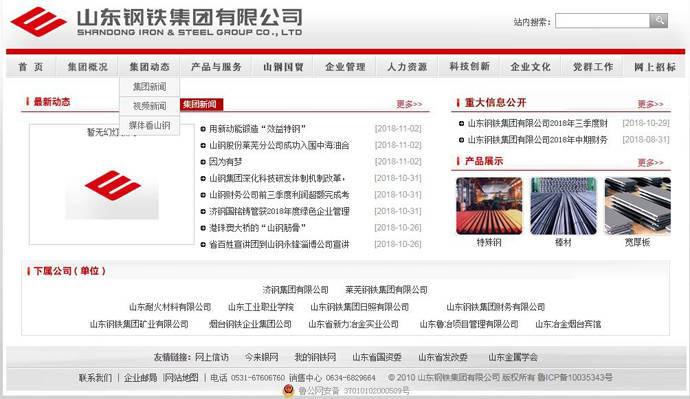Open news 济钢国铭铸管获2018年度绿色企业管理

pos(279,212)
